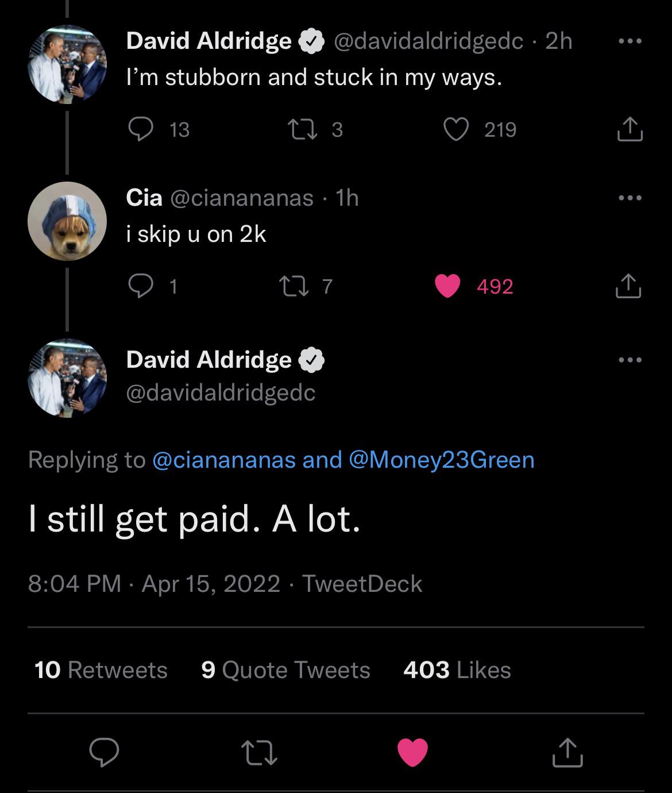Open the reply icon beneath Cia's tweet
This screenshot has height=793, width=672.
tap(140, 286)
